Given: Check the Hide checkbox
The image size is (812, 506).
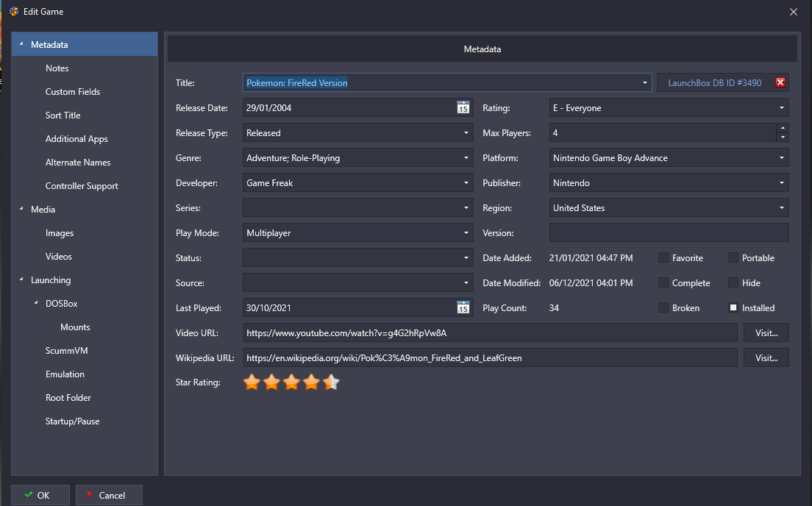Looking at the screenshot, I should [x=733, y=282].
